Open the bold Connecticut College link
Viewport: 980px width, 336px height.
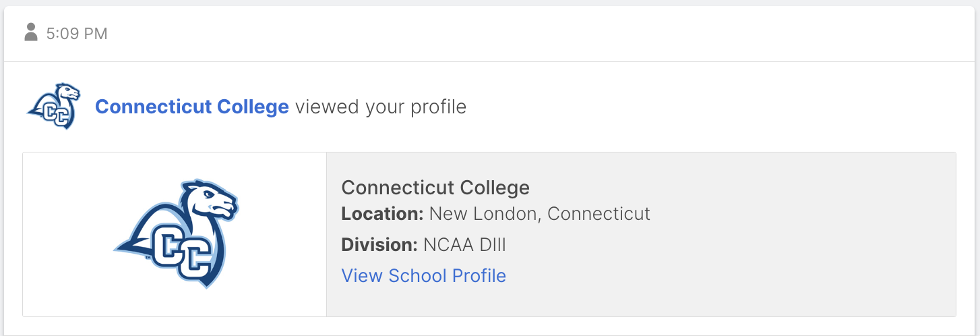pos(192,107)
